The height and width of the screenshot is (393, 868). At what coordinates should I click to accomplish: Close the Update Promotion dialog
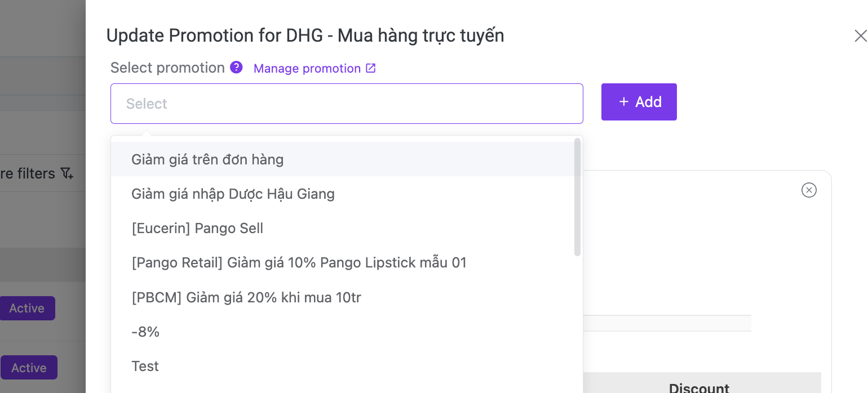pos(860,36)
